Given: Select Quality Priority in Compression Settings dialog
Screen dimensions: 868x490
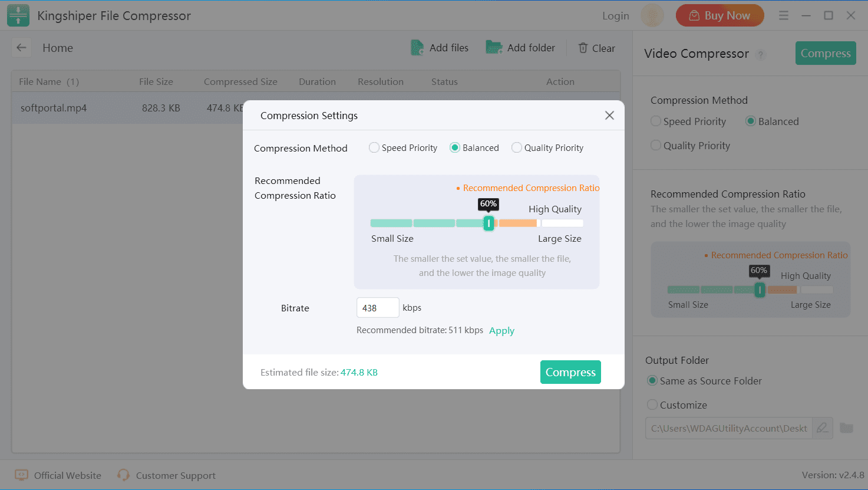Looking at the screenshot, I should 517,148.
